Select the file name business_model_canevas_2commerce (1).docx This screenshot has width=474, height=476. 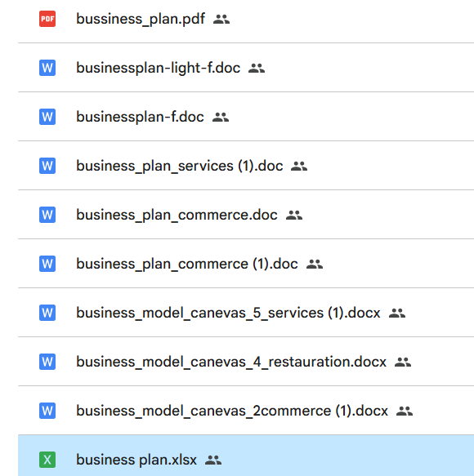[x=232, y=411]
